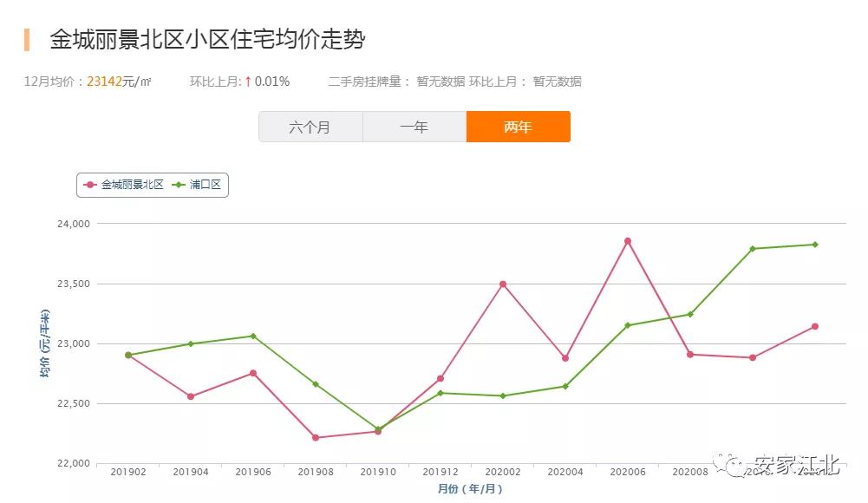
Task: Toggle the 浦口区 series in the legend
Action: (204, 185)
